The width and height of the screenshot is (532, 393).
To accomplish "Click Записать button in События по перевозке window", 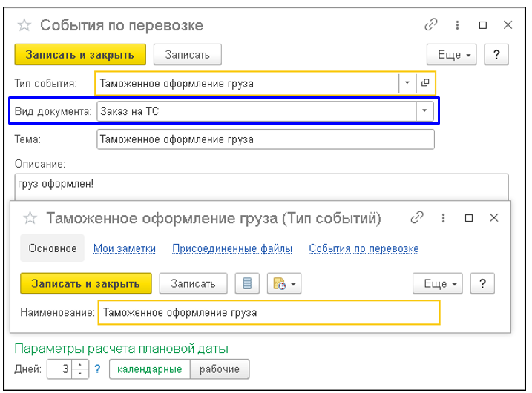I will click(x=187, y=55).
